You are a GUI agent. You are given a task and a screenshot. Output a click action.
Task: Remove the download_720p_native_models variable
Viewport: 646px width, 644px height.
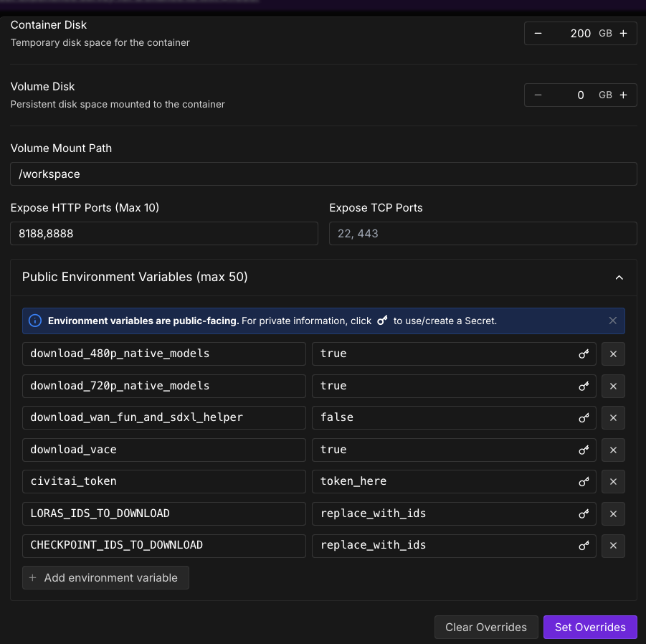click(613, 386)
